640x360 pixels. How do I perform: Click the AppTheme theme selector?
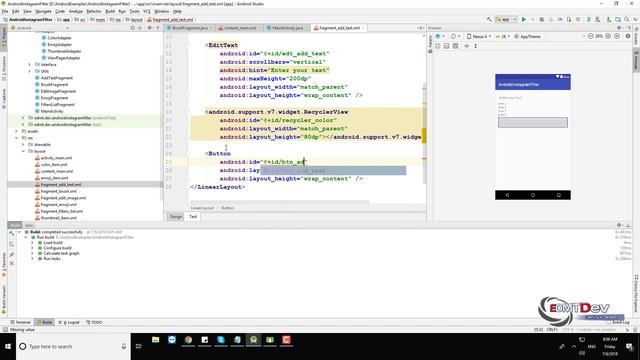(527, 36)
